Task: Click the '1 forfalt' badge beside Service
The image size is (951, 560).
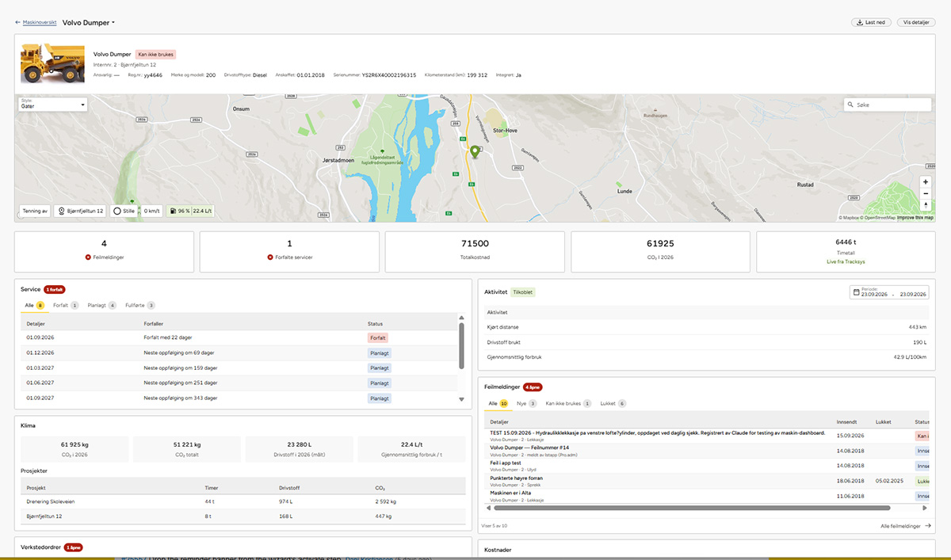Action: [x=54, y=290]
